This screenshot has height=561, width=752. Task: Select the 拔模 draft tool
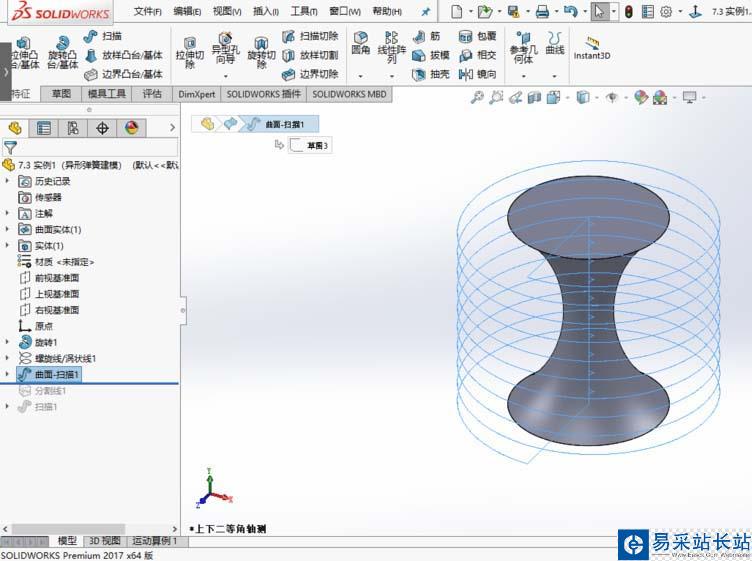(431, 55)
